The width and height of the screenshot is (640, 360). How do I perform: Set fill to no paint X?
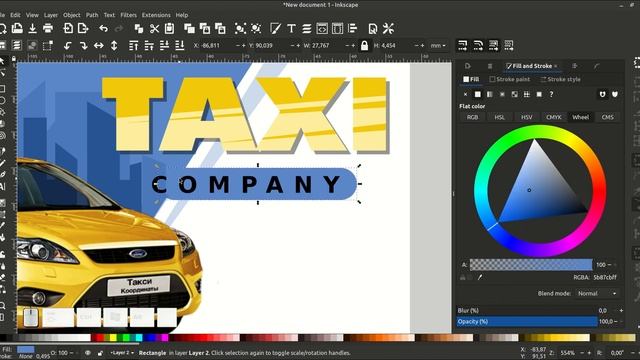tap(465, 94)
